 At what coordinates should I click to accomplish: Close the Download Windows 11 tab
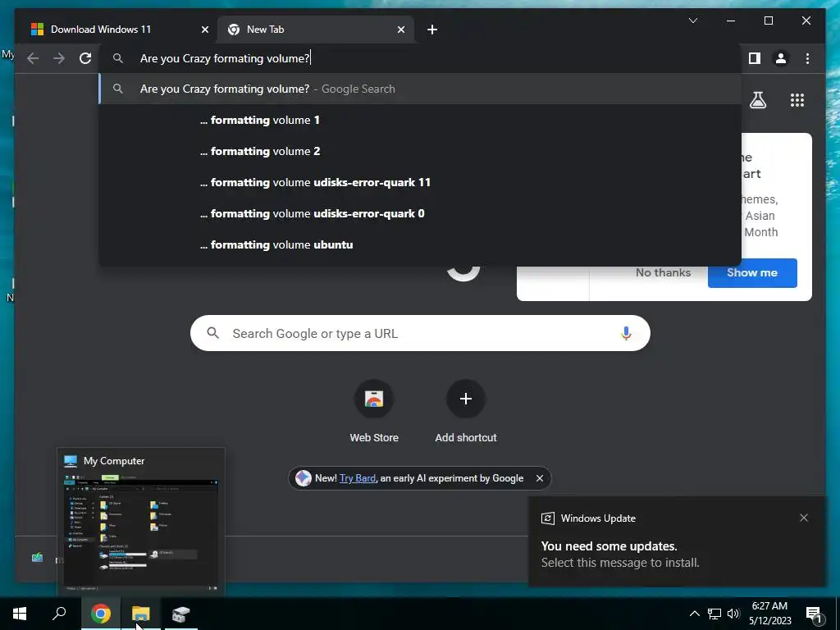pyautogui.click(x=204, y=30)
